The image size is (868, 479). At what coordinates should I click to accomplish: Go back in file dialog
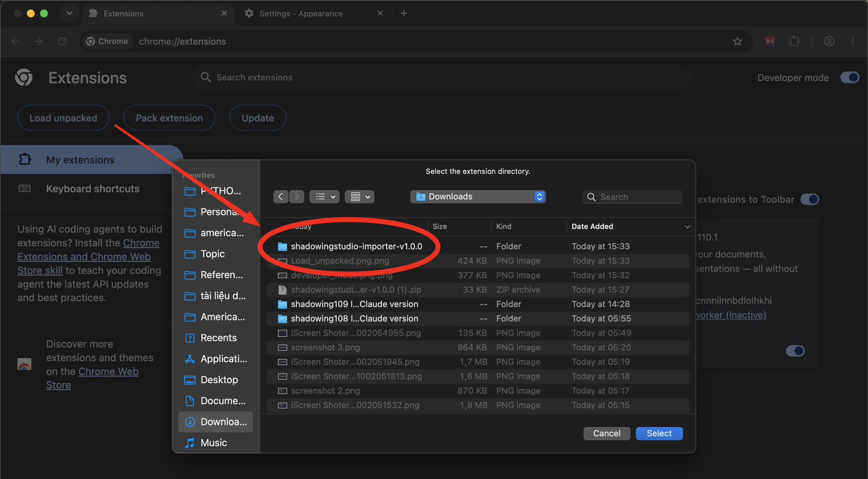280,197
